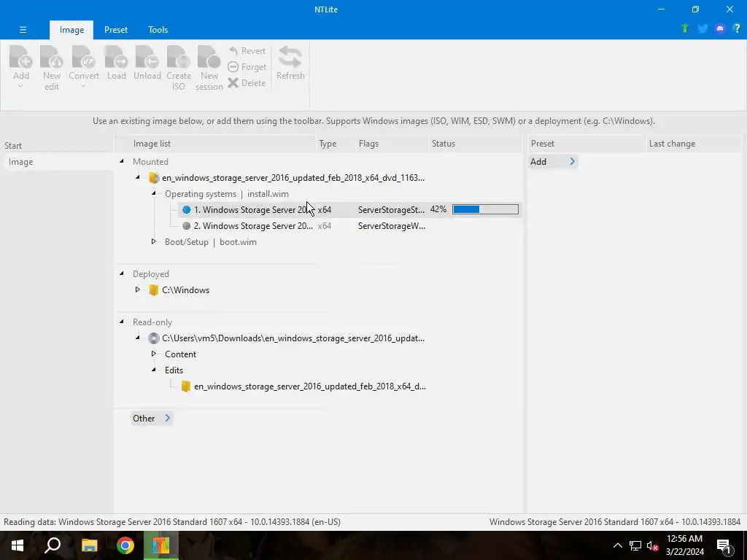Collapse the Edits node
This screenshot has height=560, width=747.
[x=154, y=370]
